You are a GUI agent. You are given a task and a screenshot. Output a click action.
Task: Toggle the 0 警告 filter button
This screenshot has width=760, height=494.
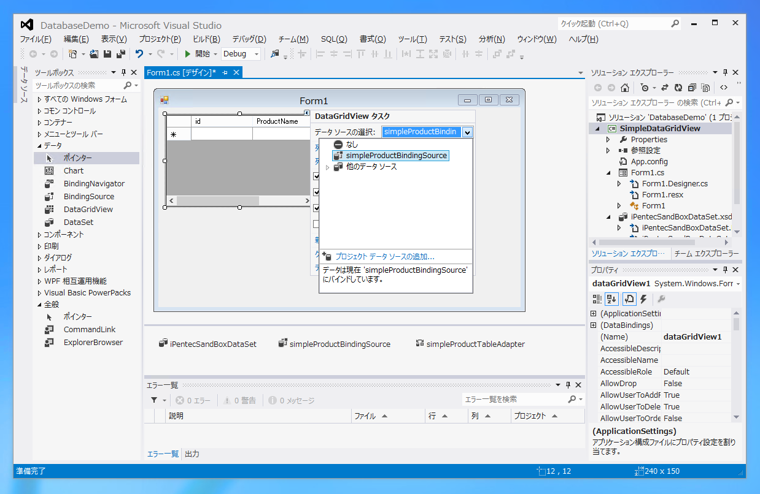point(239,400)
